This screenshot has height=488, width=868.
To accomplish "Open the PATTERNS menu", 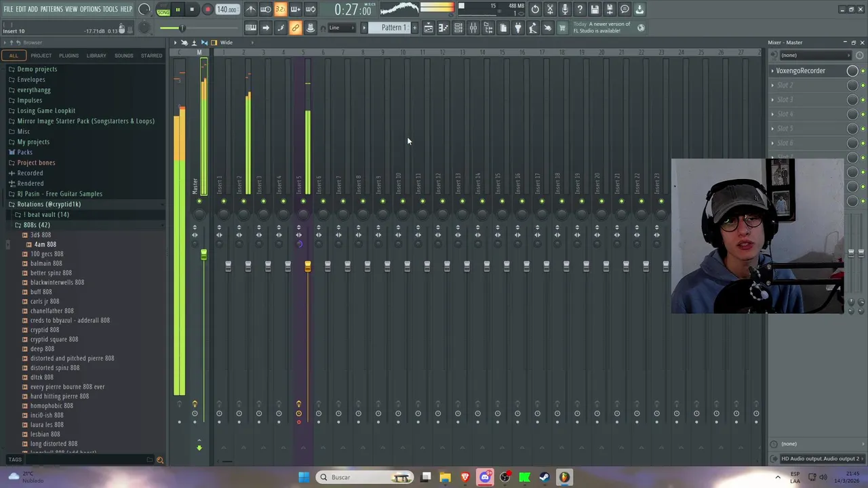I will (x=52, y=9).
